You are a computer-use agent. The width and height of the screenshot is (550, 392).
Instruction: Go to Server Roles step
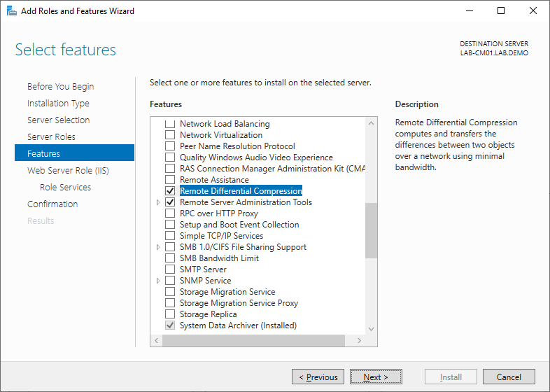pos(51,137)
